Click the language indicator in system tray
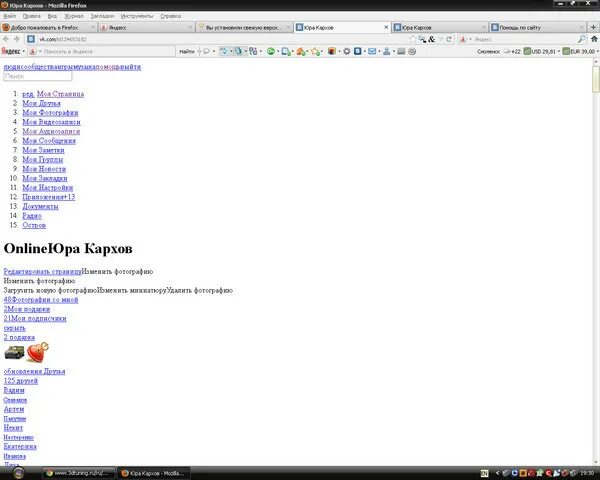Image resolution: width=600 pixels, height=480 pixels. pyautogui.click(x=484, y=473)
